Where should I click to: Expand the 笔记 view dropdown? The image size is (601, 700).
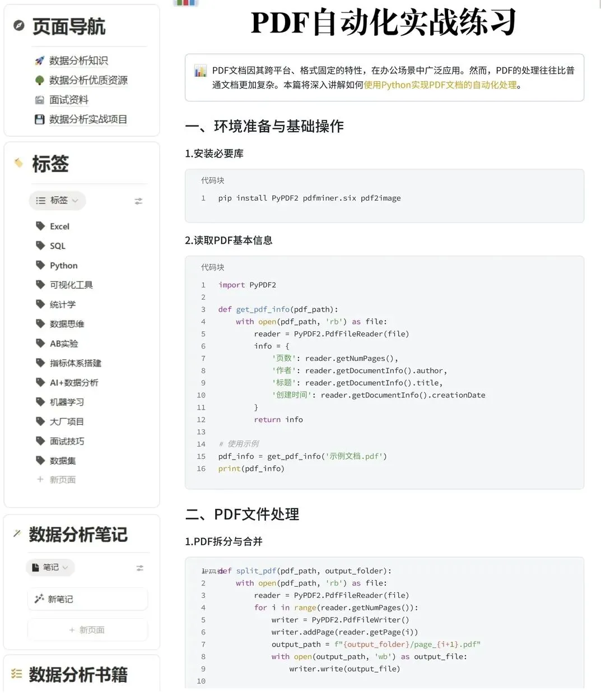(x=50, y=567)
